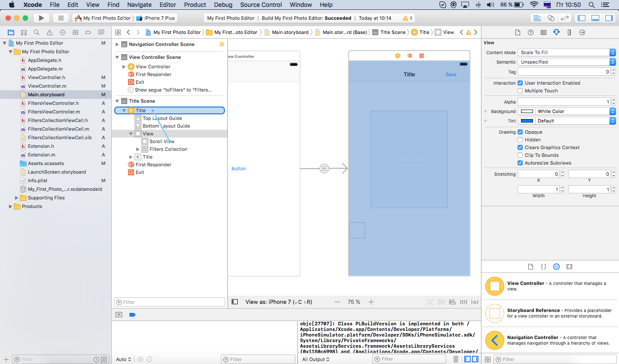Click the Tint color swatch
619x364 pixels.
tap(527, 121)
